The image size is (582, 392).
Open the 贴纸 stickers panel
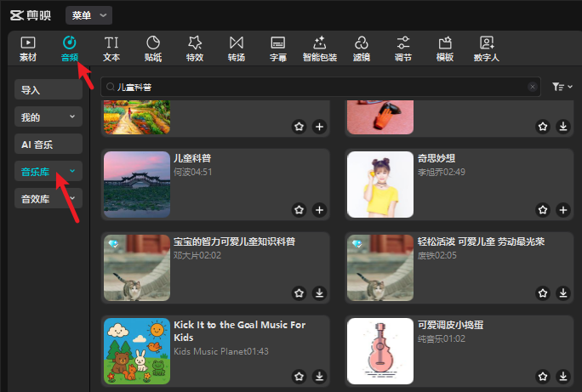(x=153, y=48)
